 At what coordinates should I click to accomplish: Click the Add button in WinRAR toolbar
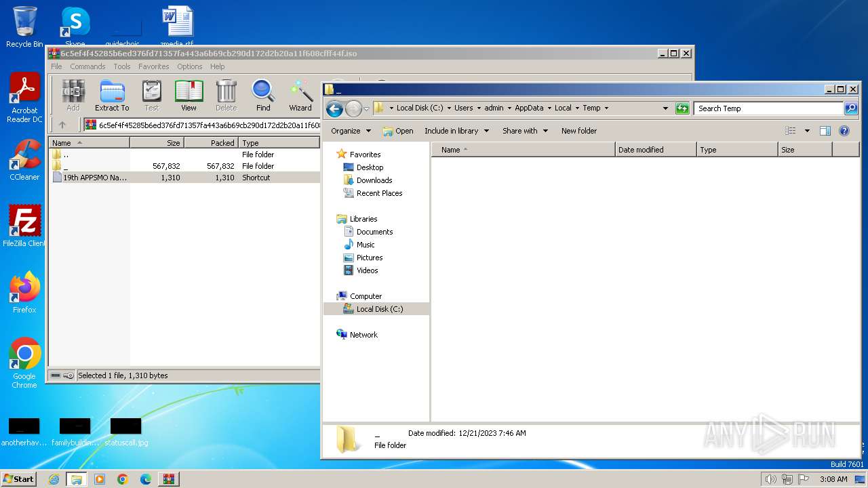click(73, 95)
